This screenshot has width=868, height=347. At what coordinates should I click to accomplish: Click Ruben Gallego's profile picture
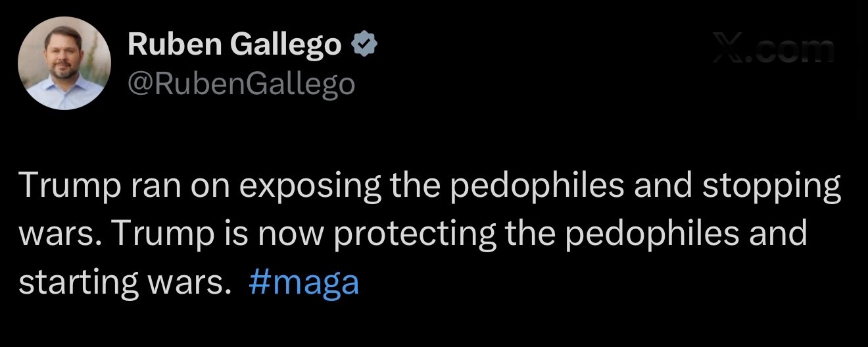[64, 63]
